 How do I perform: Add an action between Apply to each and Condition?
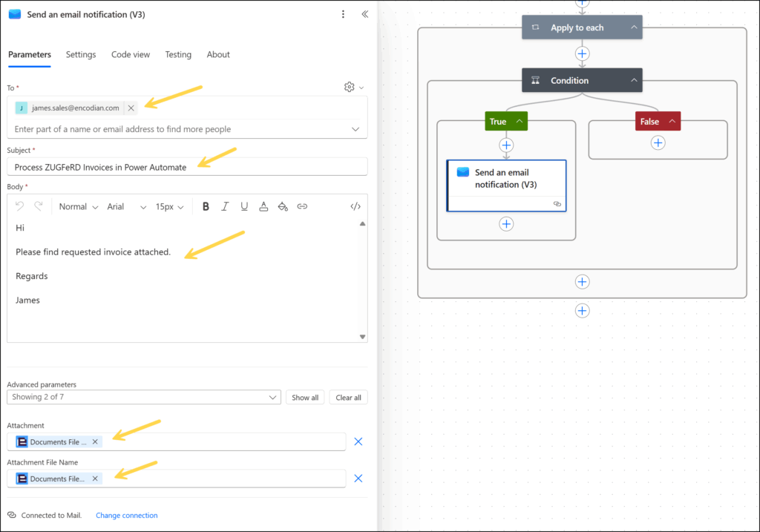582,53
